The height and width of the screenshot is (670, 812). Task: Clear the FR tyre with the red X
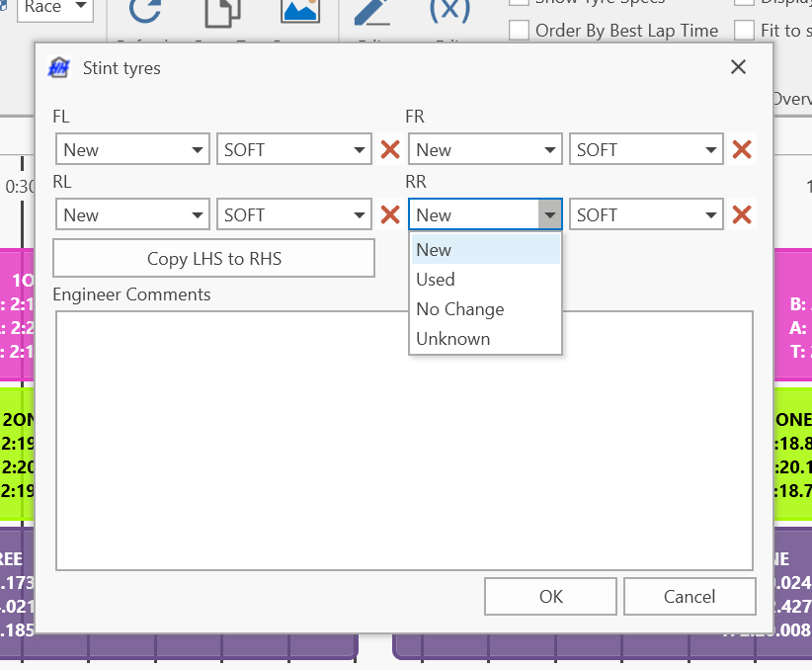click(x=742, y=150)
